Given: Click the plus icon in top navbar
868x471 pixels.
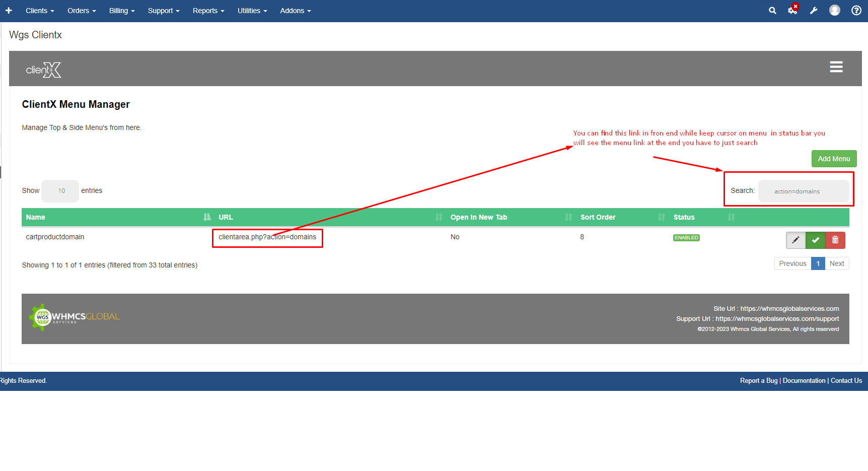Looking at the screenshot, I should point(9,11).
